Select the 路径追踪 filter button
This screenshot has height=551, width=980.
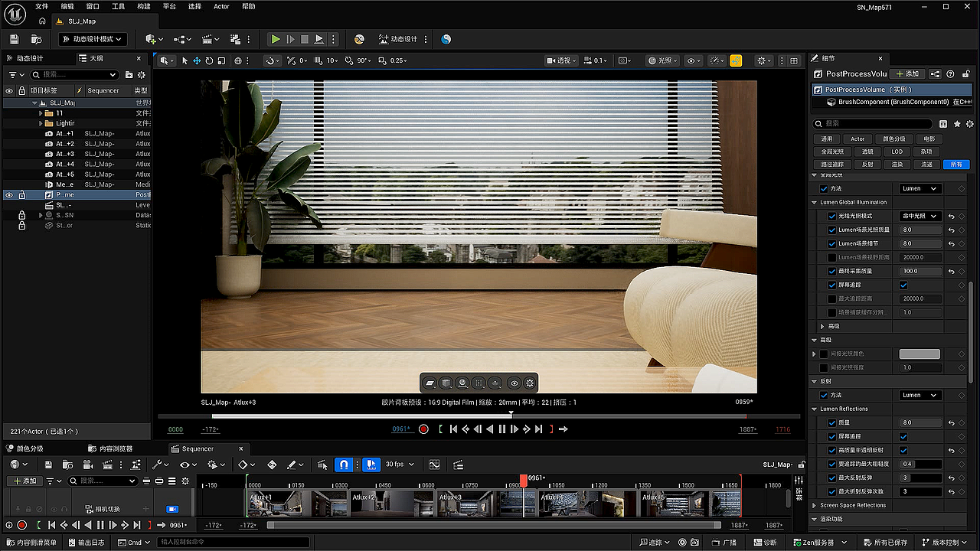(x=832, y=165)
